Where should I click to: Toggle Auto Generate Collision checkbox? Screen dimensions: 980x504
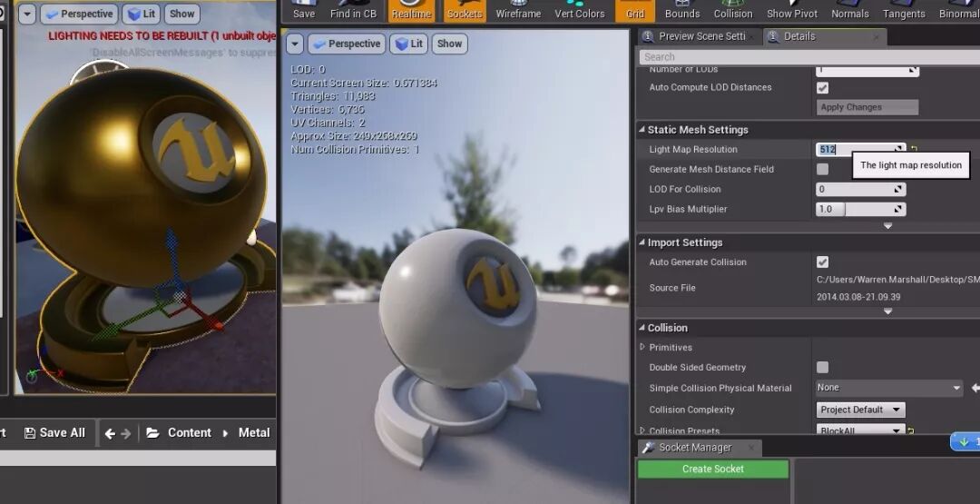(822, 262)
